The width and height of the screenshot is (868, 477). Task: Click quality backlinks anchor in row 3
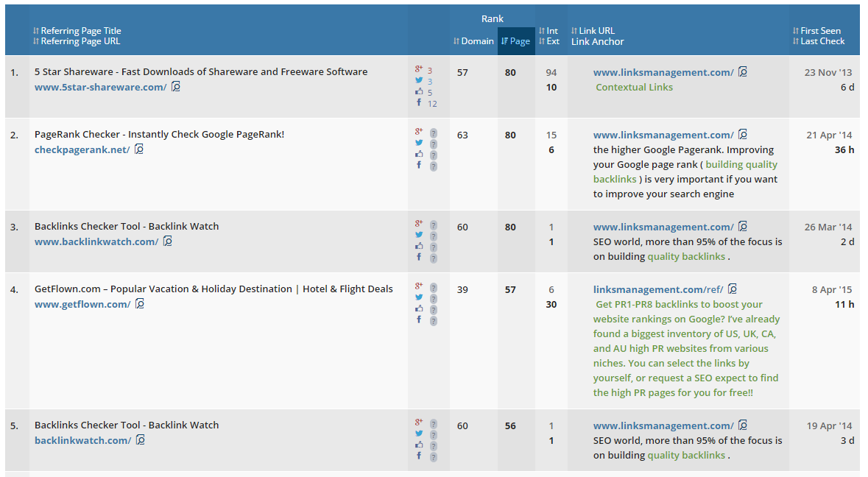[x=686, y=257]
